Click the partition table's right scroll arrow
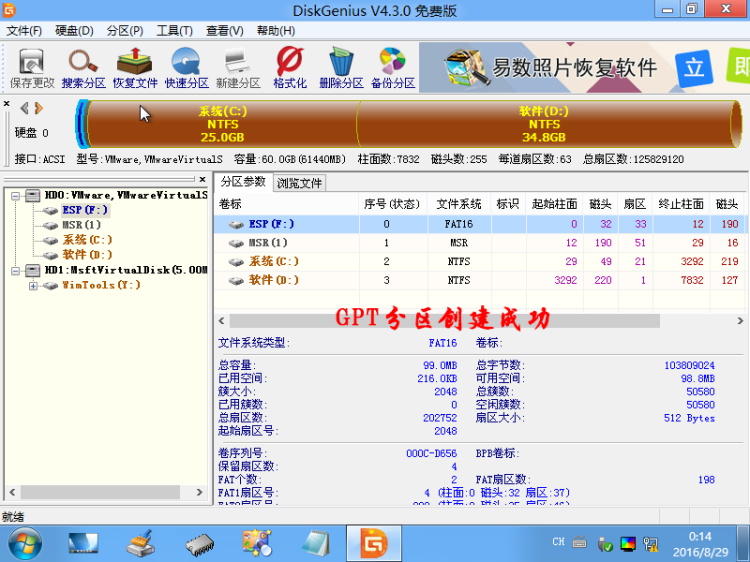Image resolution: width=750 pixels, height=562 pixels. click(x=740, y=321)
